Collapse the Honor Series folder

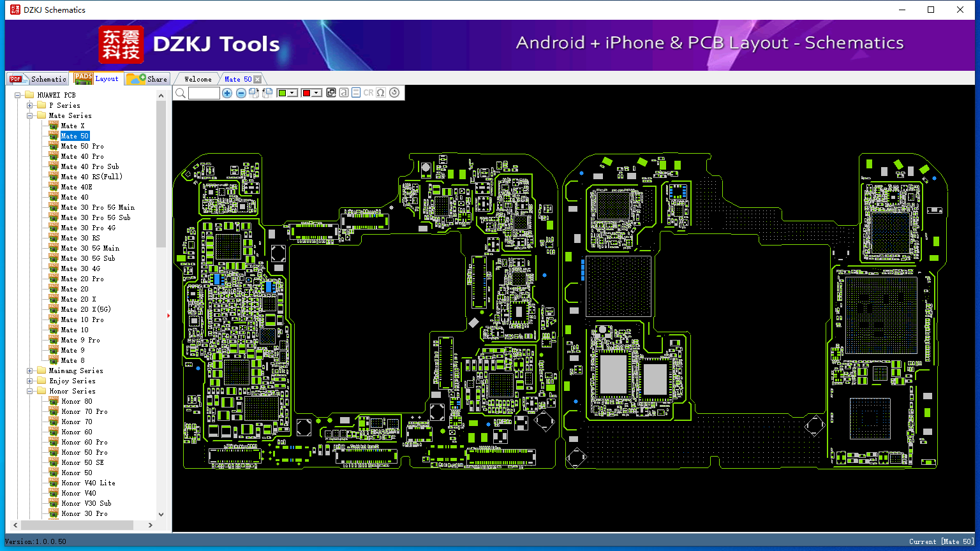(x=30, y=391)
